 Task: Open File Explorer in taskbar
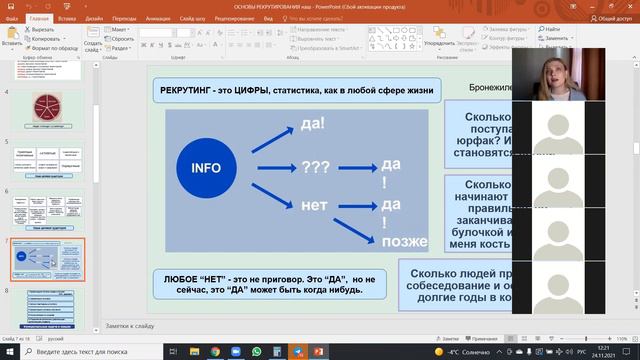pyautogui.click(x=194, y=351)
